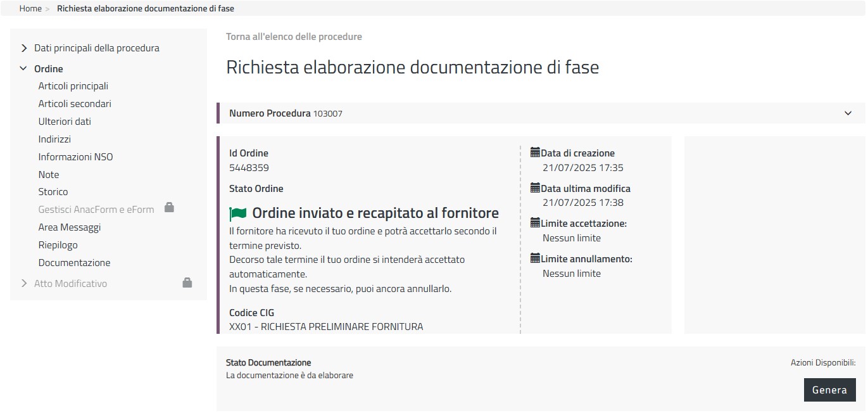Go to Area Messaggi
868x413 pixels.
[69, 227]
